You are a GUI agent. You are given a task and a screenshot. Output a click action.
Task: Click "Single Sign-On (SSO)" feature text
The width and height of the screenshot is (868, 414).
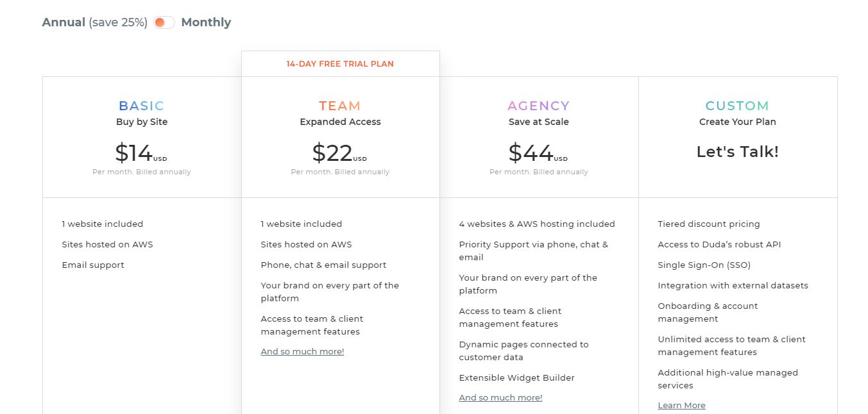pyautogui.click(x=704, y=265)
